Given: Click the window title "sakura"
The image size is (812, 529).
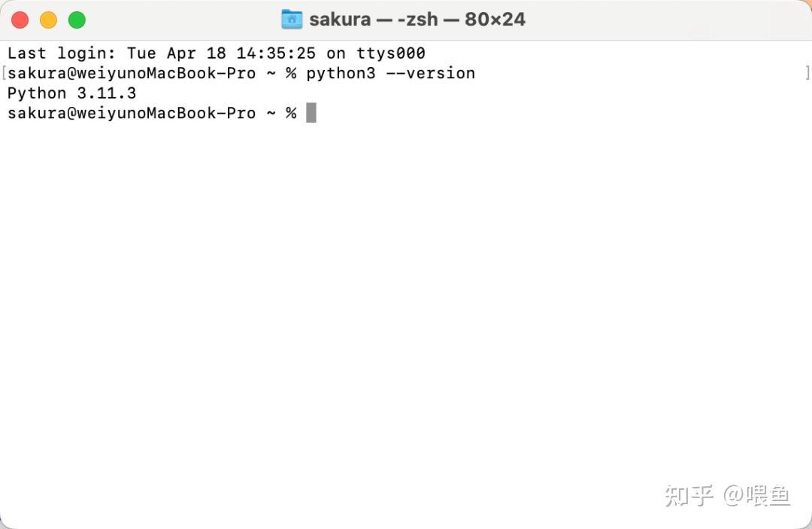Looking at the screenshot, I should (x=340, y=20).
